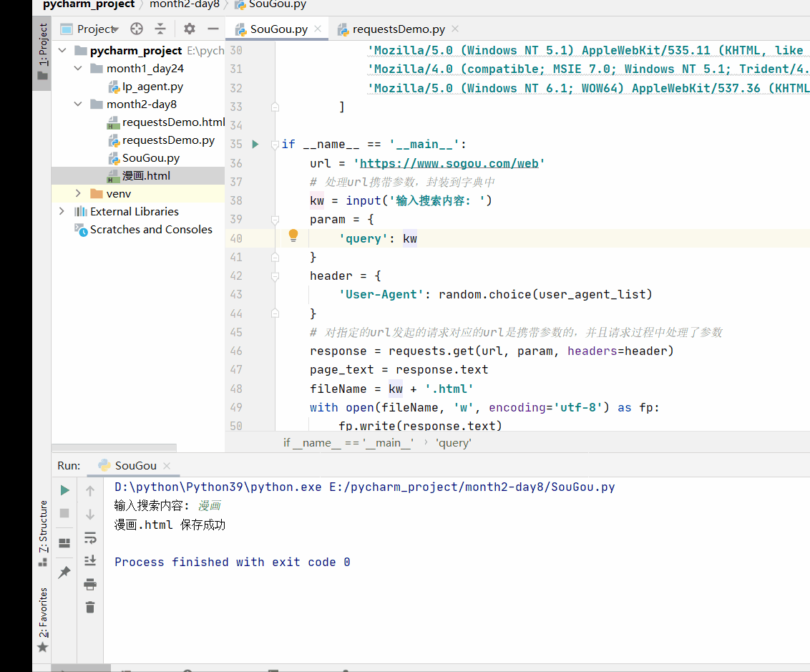Expand External Libraries node
Screen dimensions: 810x672
pos(62,211)
